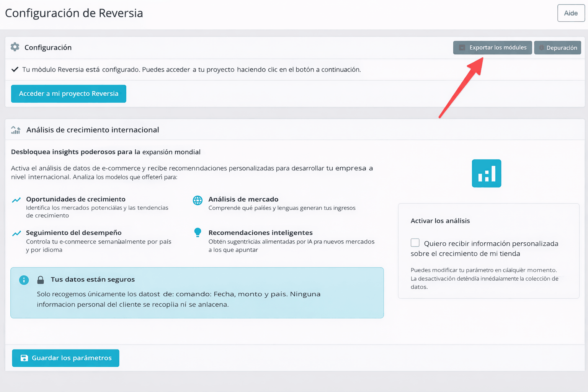Click the large blue analytics chart icon
Viewport: 588px width, 392px height.
(x=486, y=173)
